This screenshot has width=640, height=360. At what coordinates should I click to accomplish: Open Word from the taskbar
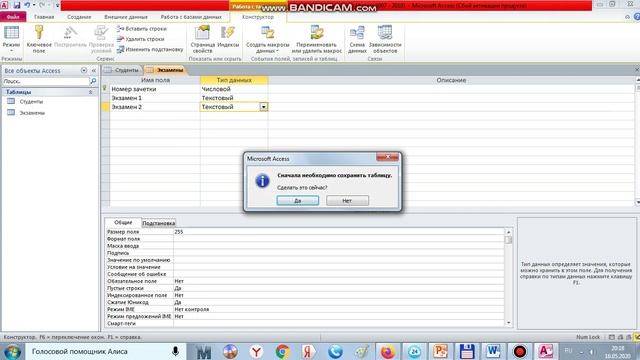493,351
